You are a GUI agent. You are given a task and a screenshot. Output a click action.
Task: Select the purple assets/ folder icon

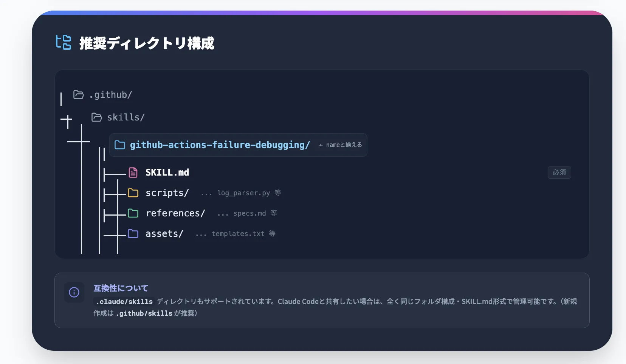[133, 233]
